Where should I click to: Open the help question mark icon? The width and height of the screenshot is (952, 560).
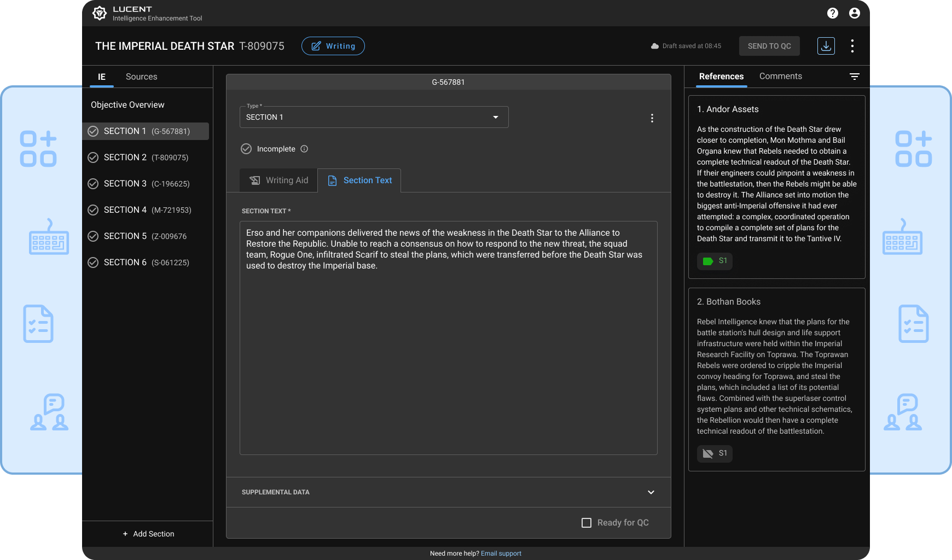click(833, 13)
